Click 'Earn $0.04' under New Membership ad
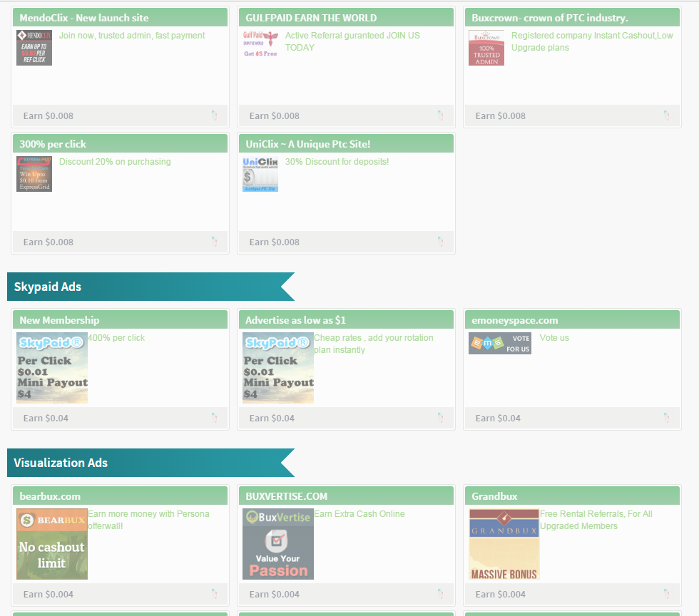Image resolution: width=699 pixels, height=616 pixels. (46, 418)
